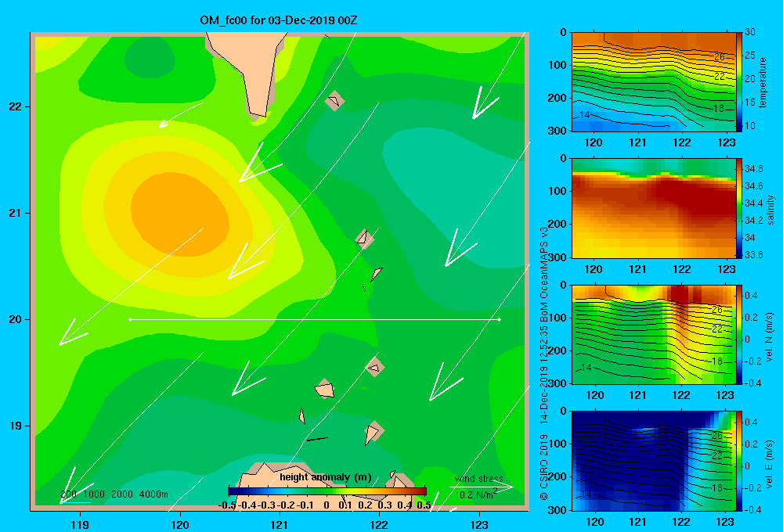Open the vel. E section plot
783x532 pixels.
click(654, 461)
